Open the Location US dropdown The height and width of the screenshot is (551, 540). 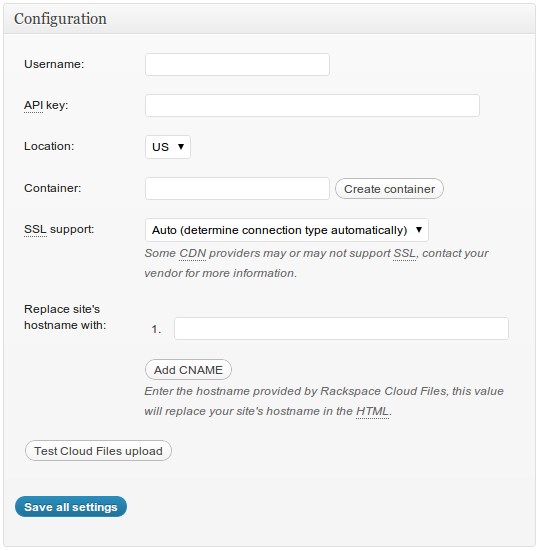168,147
